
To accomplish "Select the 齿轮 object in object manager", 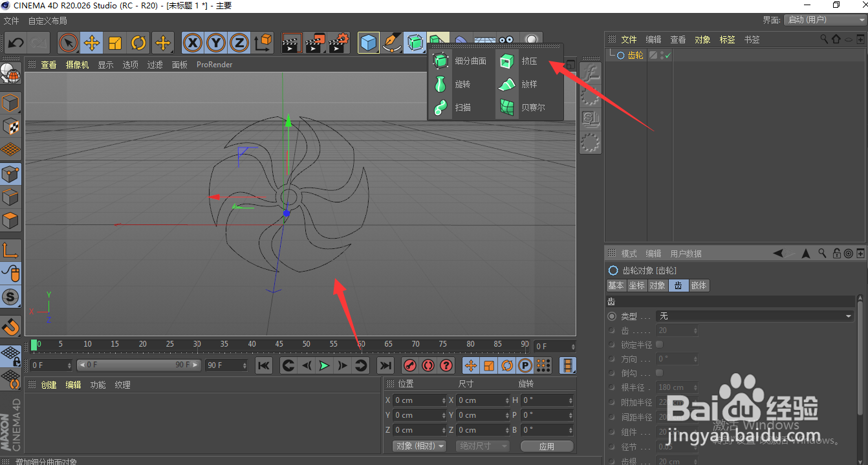I will pyautogui.click(x=636, y=56).
